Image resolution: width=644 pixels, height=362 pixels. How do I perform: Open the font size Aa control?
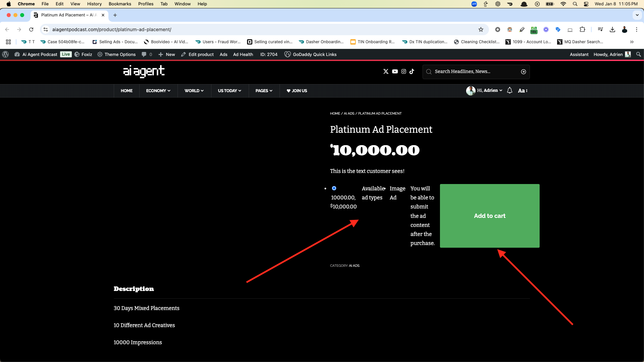click(x=523, y=90)
